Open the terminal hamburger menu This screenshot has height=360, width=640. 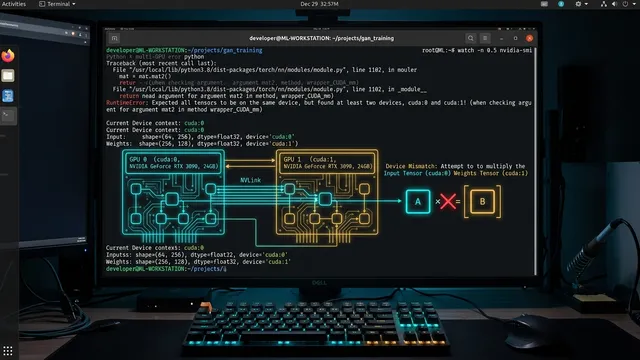(485, 38)
